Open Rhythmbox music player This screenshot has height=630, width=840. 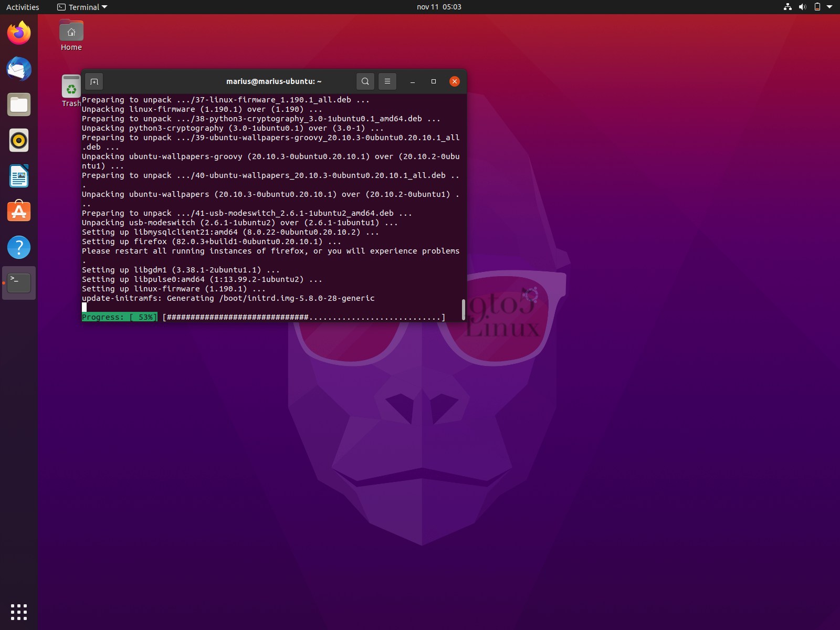[x=18, y=140]
